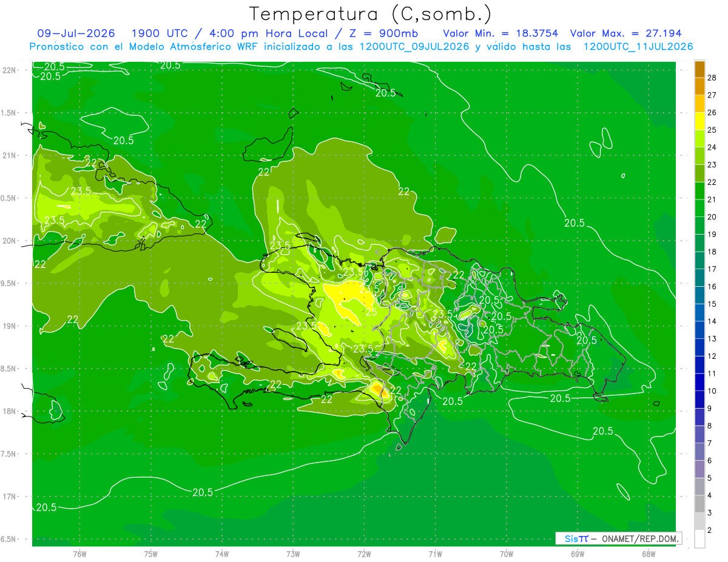This screenshot has height=562, width=728.
Task: Click the legend value '7'
Action: click(x=710, y=444)
